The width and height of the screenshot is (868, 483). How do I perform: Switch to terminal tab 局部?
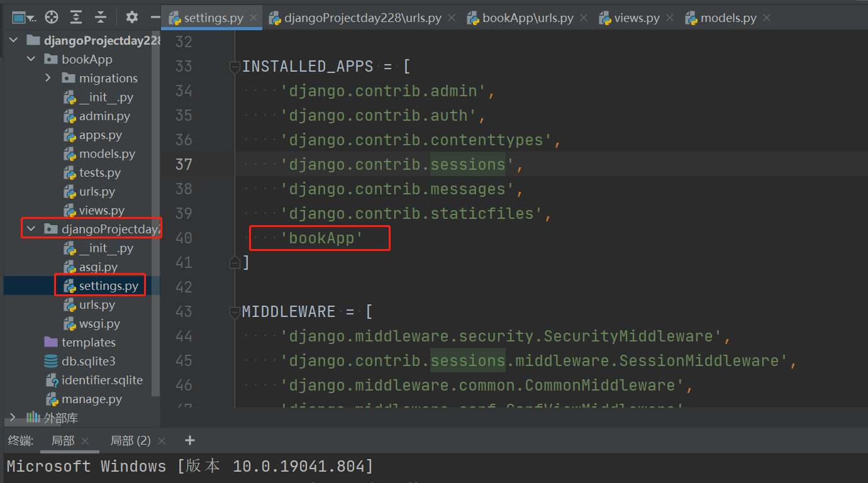point(63,441)
